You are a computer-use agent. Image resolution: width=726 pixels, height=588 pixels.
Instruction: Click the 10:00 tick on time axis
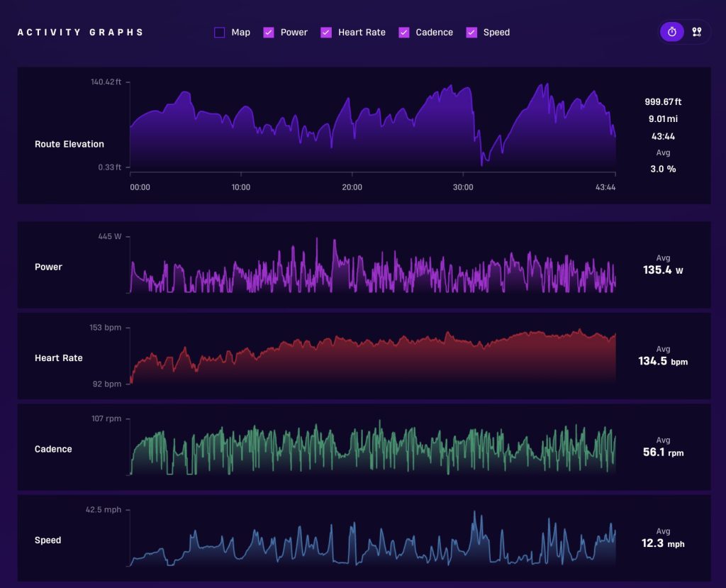[241, 187]
